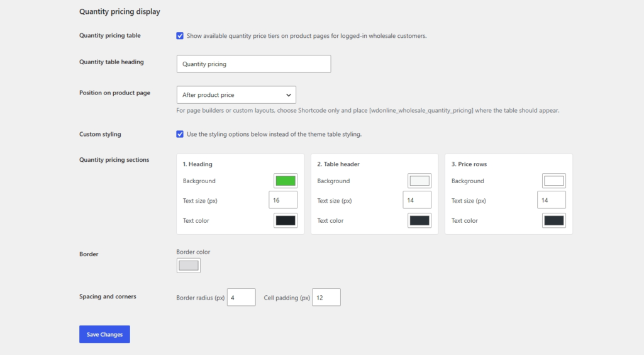Click the Border radius input field
This screenshot has height=355, width=644.
click(x=241, y=298)
